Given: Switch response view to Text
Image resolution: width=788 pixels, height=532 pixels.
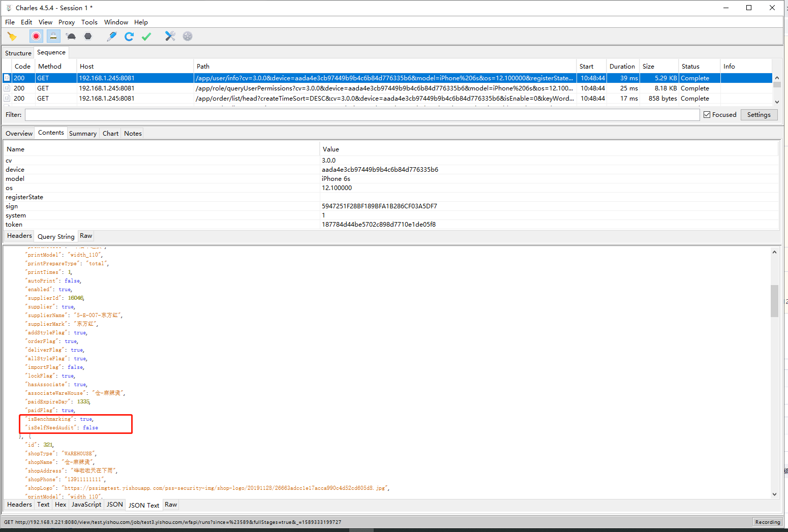Looking at the screenshot, I should click(43, 505).
